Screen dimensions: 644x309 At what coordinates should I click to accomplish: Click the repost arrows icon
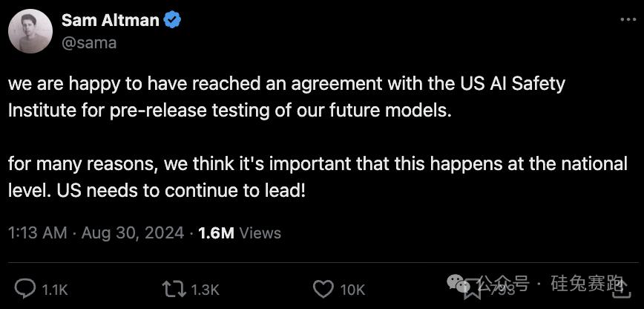[x=174, y=289]
